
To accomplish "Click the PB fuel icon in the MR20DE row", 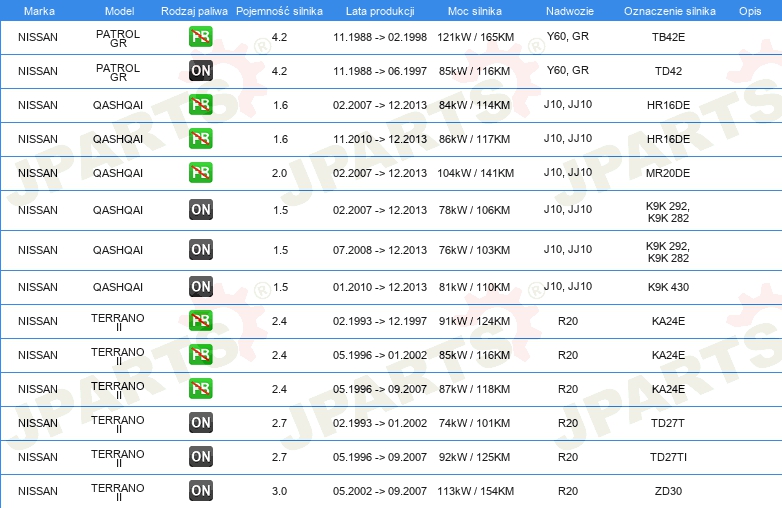I will click(200, 172).
